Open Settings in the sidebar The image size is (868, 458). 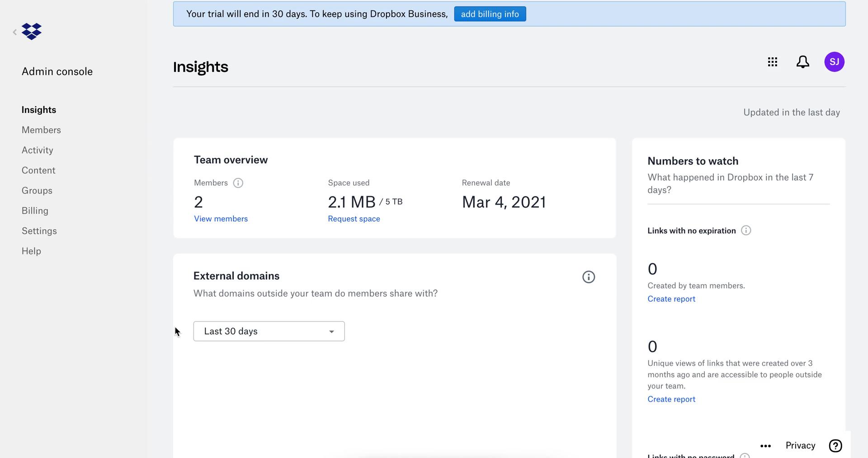coord(39,231)
